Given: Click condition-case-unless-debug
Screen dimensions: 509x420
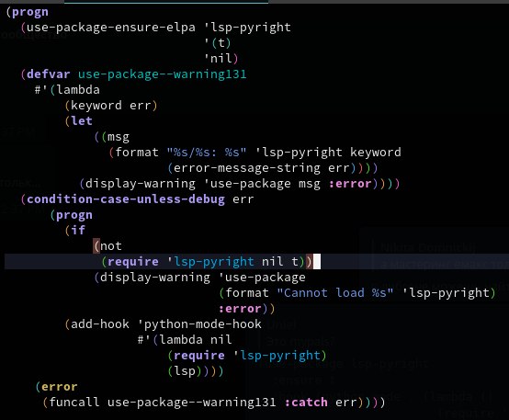Looking at the screenshot, I should click(126, 199).
